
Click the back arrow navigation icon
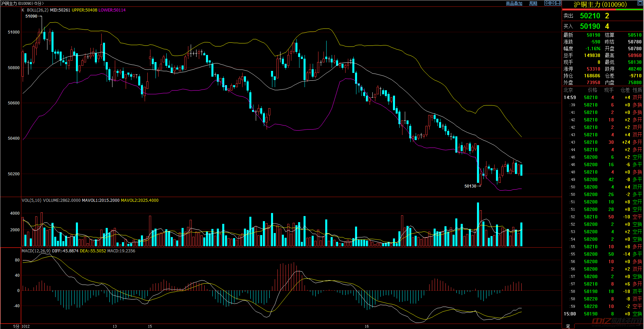547,3
